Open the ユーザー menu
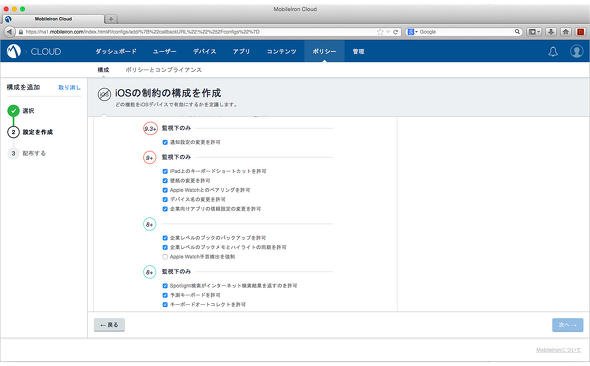The height and width of the screenshot is (366, 590). click(164, 51)
